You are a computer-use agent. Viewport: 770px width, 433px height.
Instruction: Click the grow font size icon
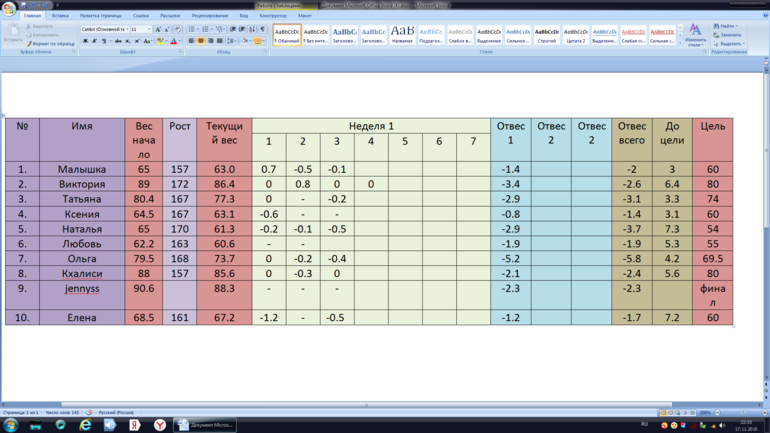pos(157,30)
